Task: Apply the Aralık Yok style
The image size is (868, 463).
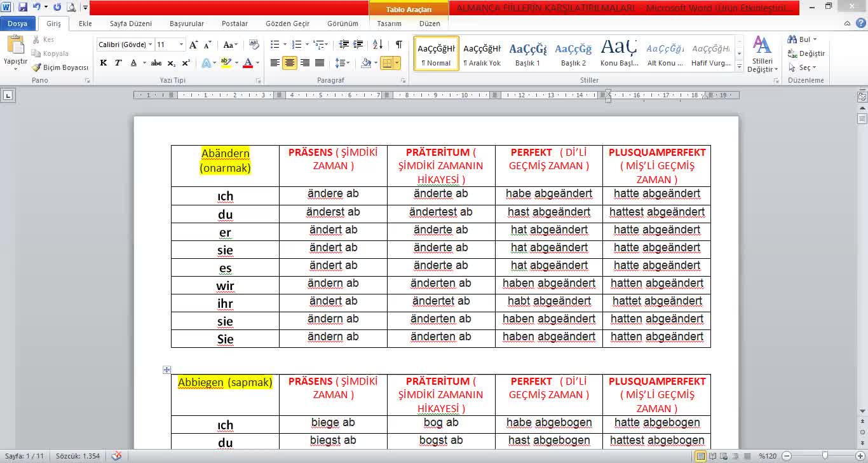Action: point(482,53)
